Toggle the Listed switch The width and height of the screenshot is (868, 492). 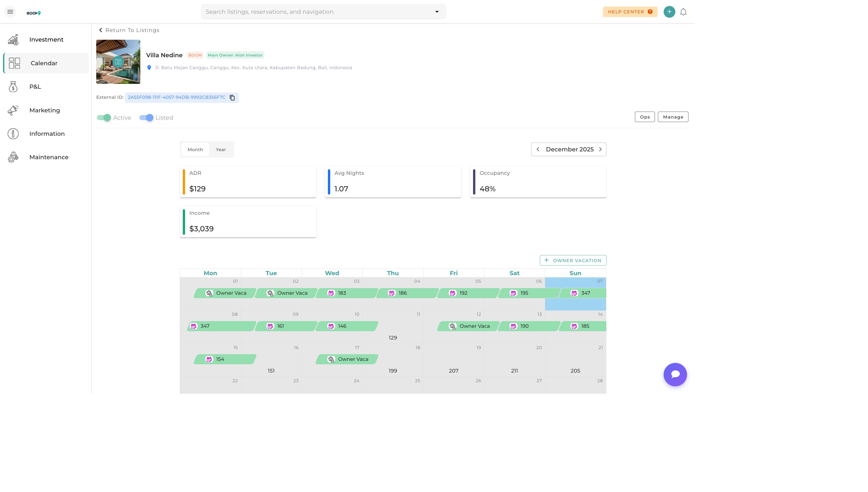point(146,118)
